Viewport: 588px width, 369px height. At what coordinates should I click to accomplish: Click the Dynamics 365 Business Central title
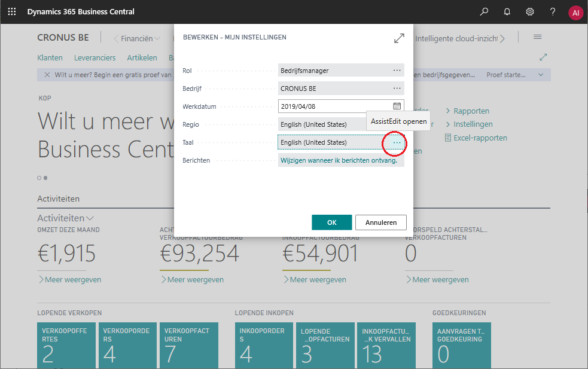81,11
